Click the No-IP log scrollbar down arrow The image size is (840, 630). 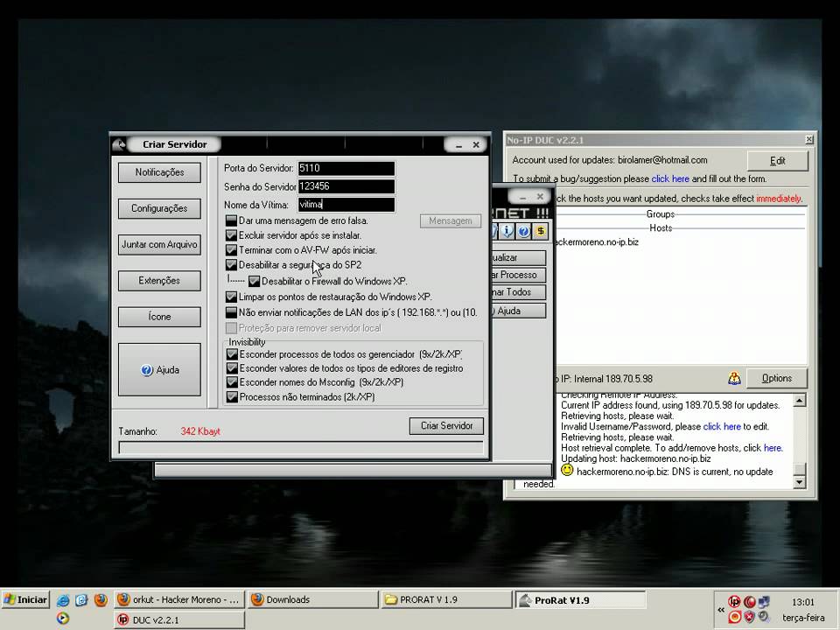[x=799, y=482]
